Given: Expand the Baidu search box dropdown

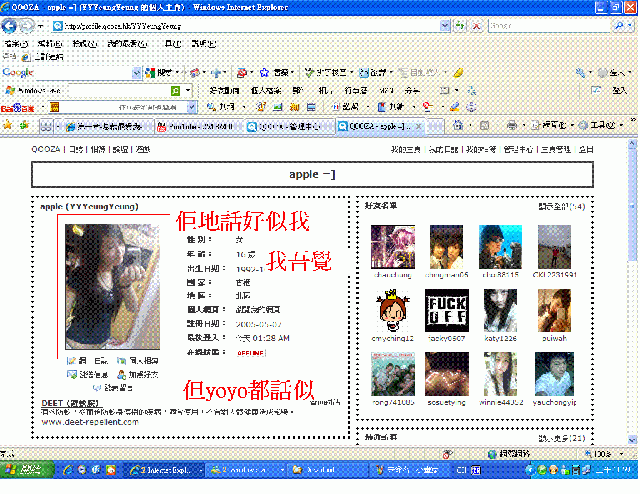Looking at the screenshot, I should tap(191, 107).
